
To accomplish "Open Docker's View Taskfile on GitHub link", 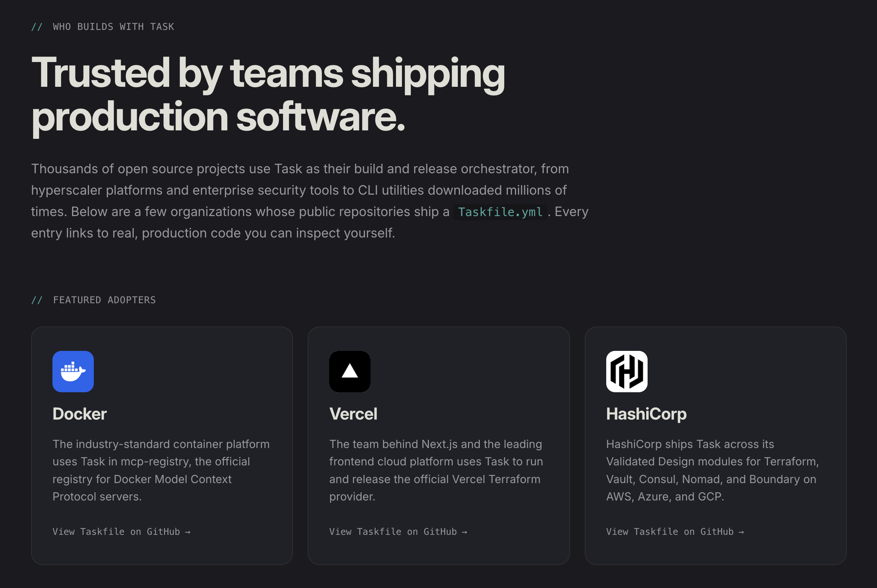I will (x=122, y=531).
